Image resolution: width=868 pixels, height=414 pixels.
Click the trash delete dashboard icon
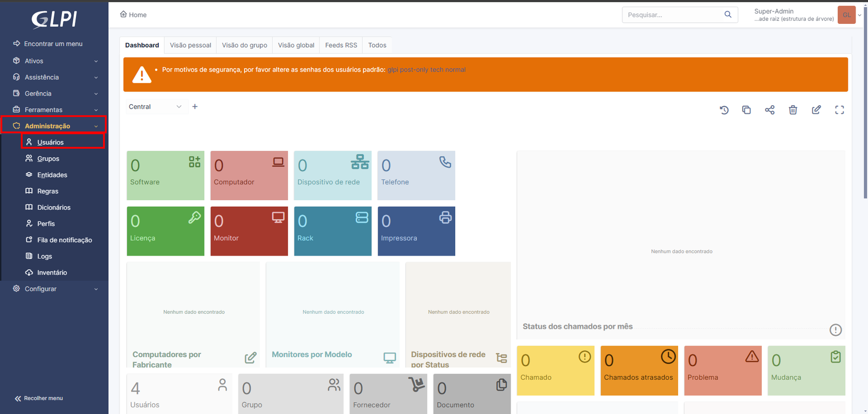[x=793, y=110]
